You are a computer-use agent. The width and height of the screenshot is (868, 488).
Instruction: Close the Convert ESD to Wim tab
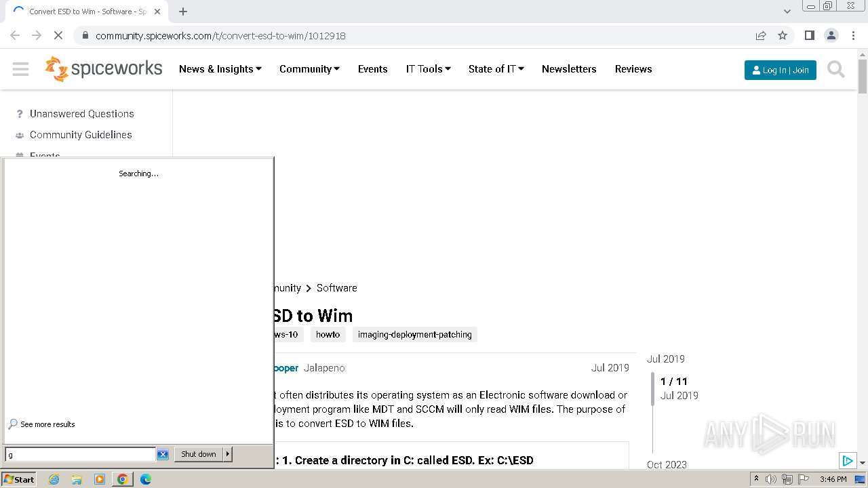157,12
